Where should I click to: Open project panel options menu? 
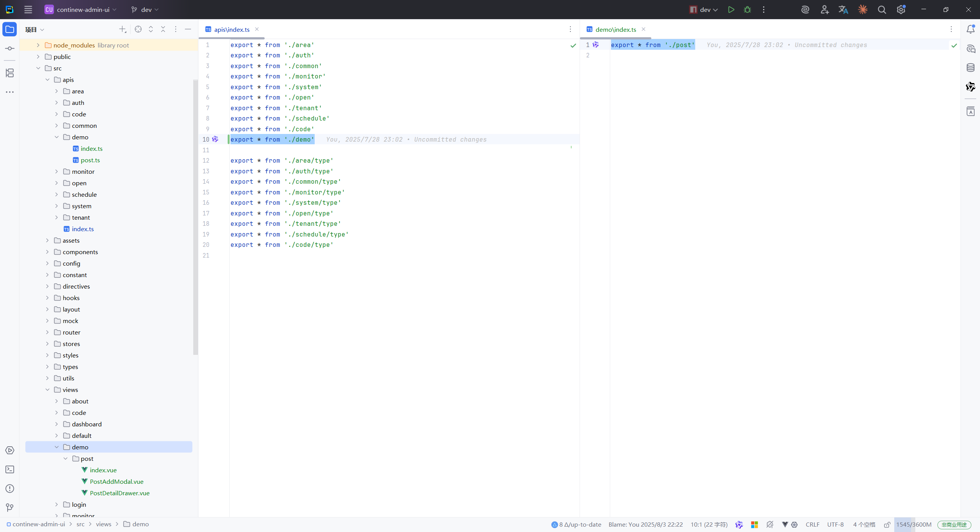click(x=176, y=29)
